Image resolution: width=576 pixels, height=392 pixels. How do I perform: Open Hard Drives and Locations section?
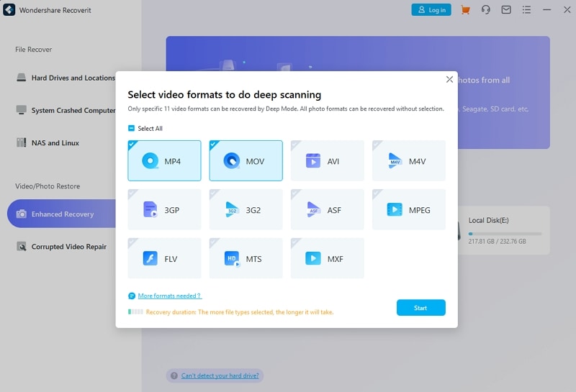[x=66, y=78]
